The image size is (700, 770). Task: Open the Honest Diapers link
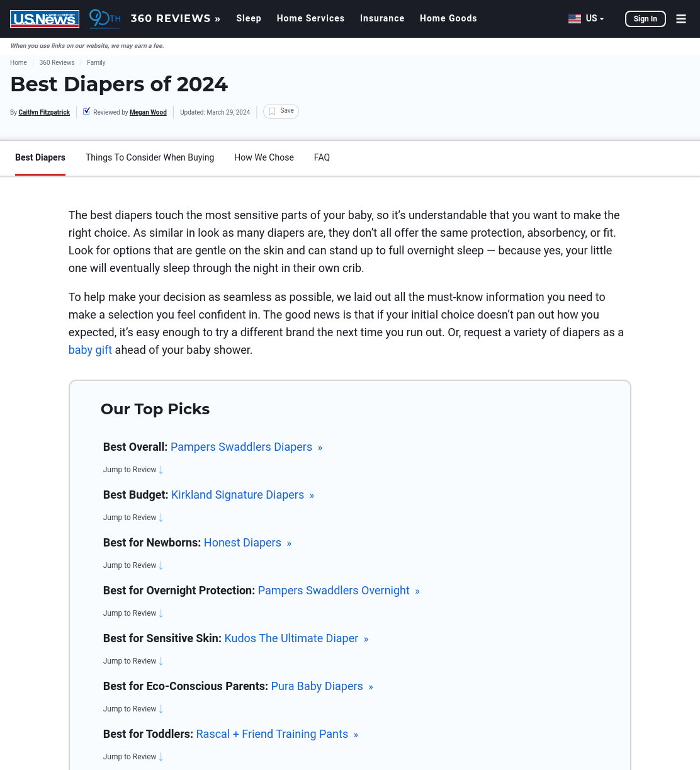[247, 543]
